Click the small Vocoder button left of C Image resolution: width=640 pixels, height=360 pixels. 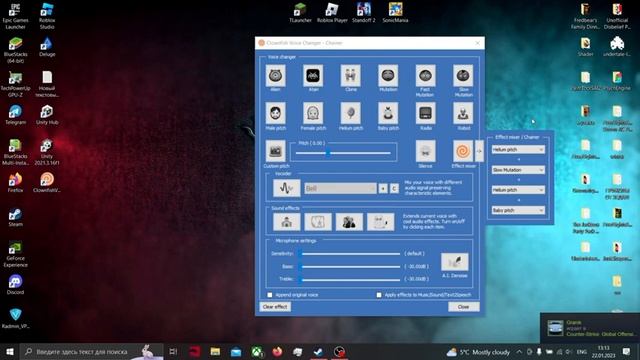click(x=383, y=188)
